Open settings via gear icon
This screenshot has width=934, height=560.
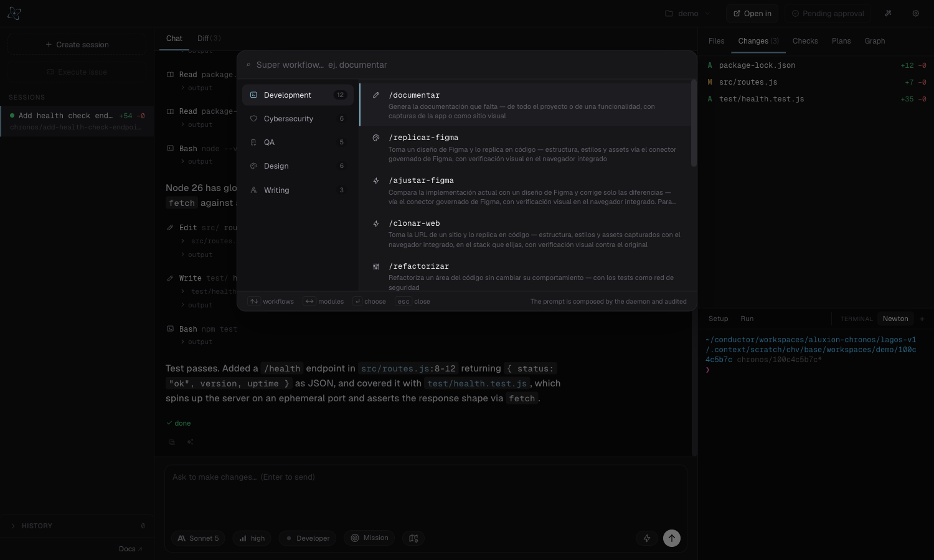[x=916, y=13]
